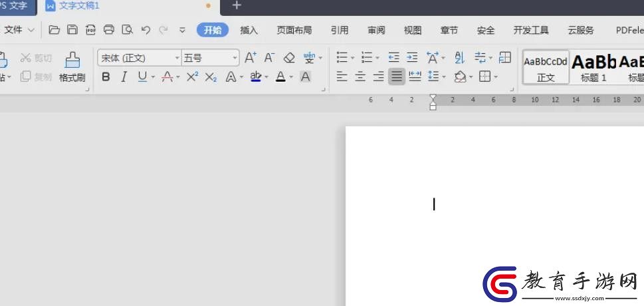This screenshot has height=306, width=644.
Task: Increase the paragraph indent
Action: [x=412, y=58]
